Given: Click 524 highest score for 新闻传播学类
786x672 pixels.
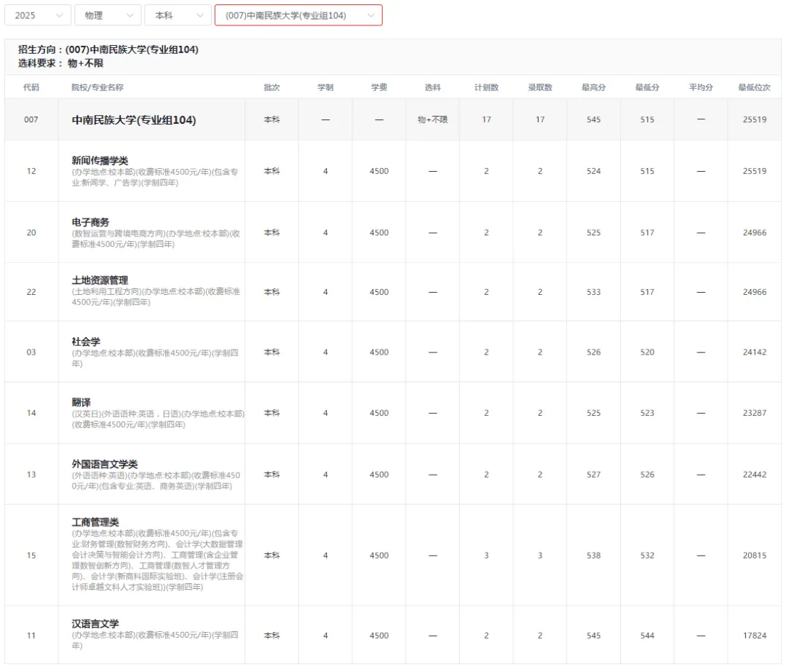Looking at the screenshot, I should [594, 171].
